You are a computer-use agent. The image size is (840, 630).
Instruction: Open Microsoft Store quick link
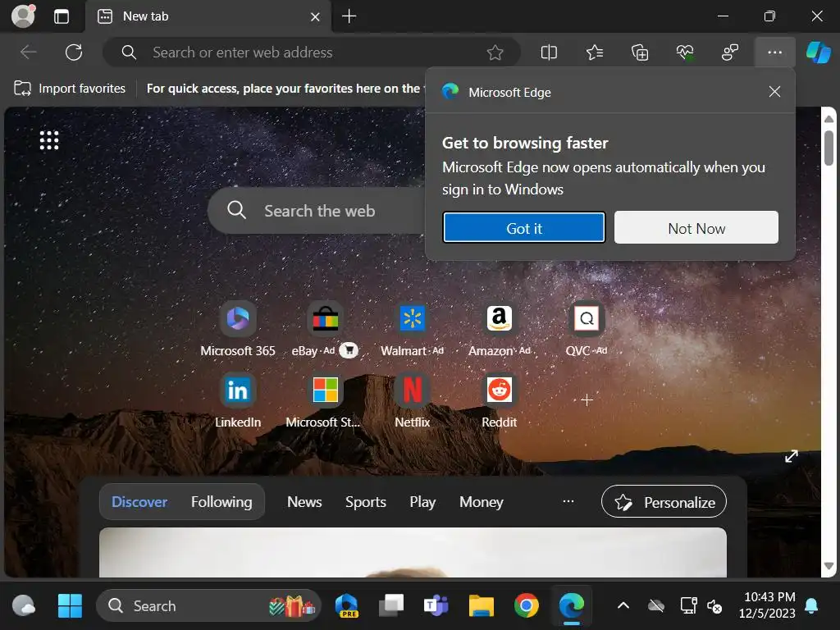325,399
